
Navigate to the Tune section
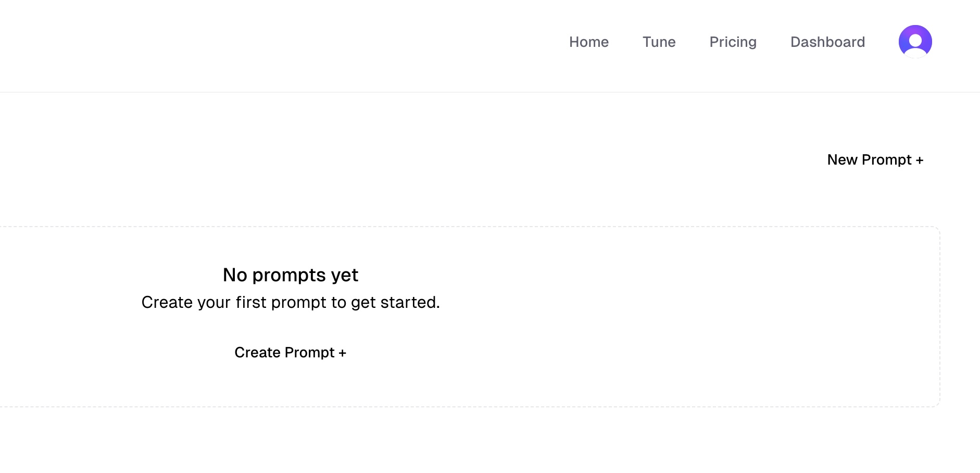coord(659,42)
